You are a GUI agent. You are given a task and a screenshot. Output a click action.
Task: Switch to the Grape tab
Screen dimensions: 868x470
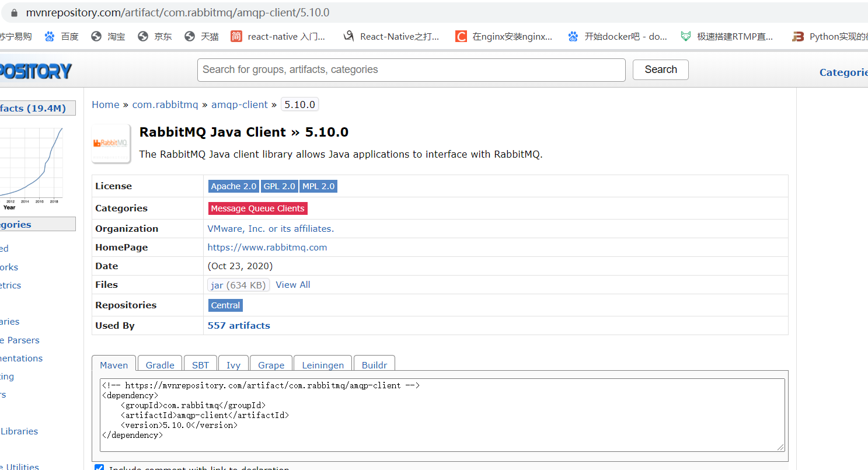tap(271, 365)
